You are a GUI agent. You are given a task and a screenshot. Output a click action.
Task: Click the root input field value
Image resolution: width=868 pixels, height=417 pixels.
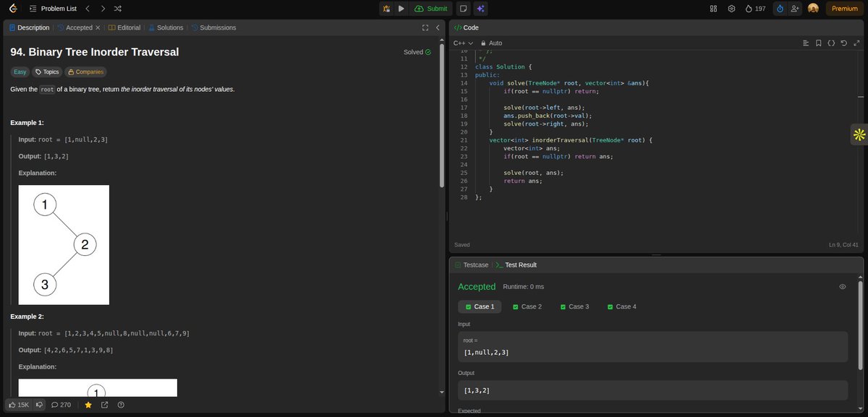(x=652, y=347)
